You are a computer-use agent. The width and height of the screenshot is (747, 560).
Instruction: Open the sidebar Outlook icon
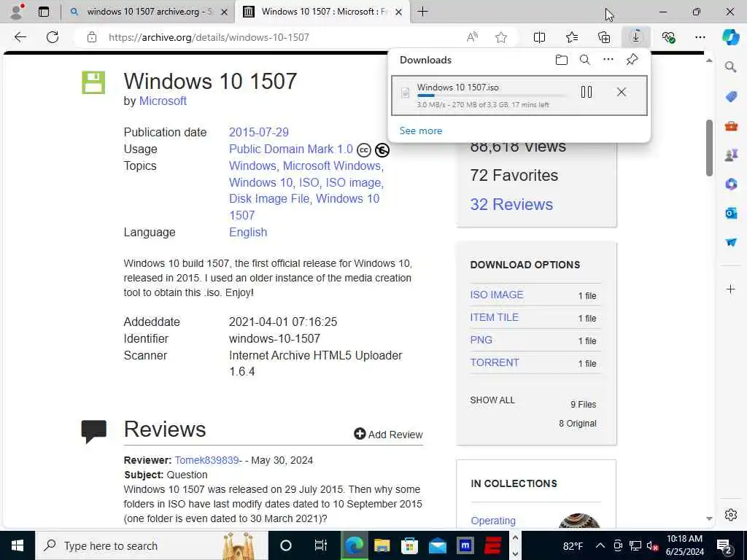731,213
